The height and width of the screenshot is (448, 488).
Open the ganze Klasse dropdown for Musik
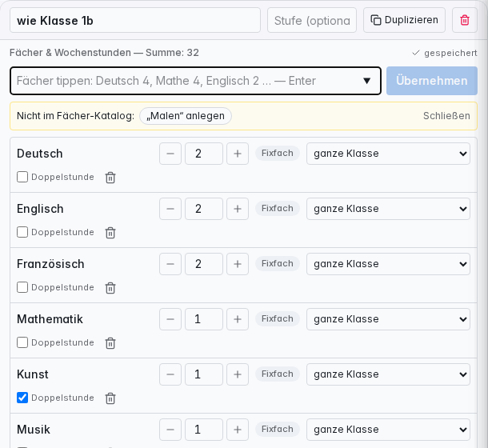tap(388, 430)
